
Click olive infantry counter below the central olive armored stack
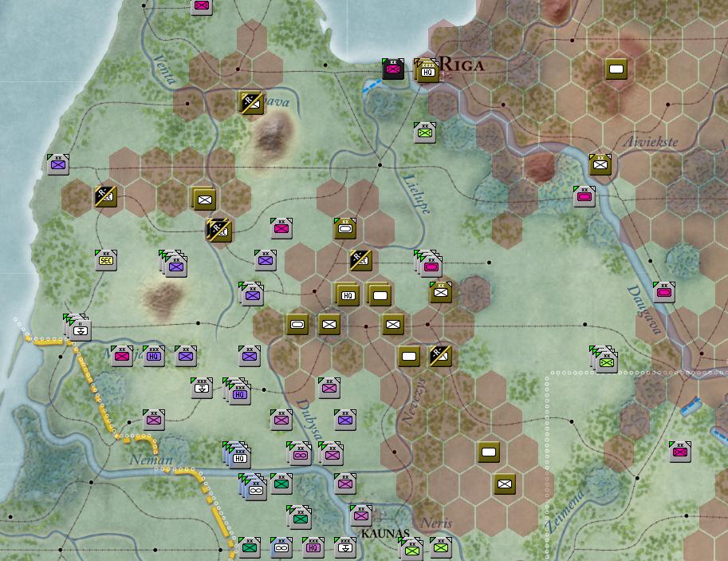pyautogui.click(x=393, y=324)
